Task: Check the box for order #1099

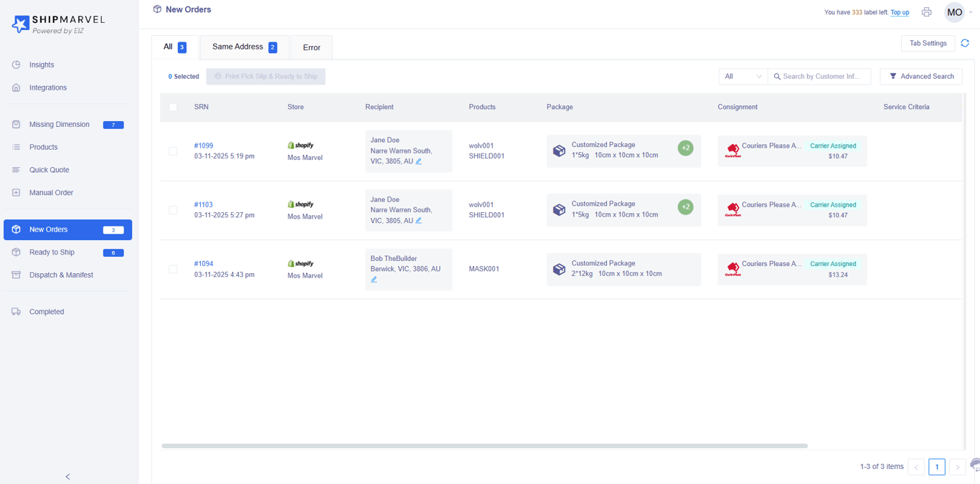Action: pos(173,151)
